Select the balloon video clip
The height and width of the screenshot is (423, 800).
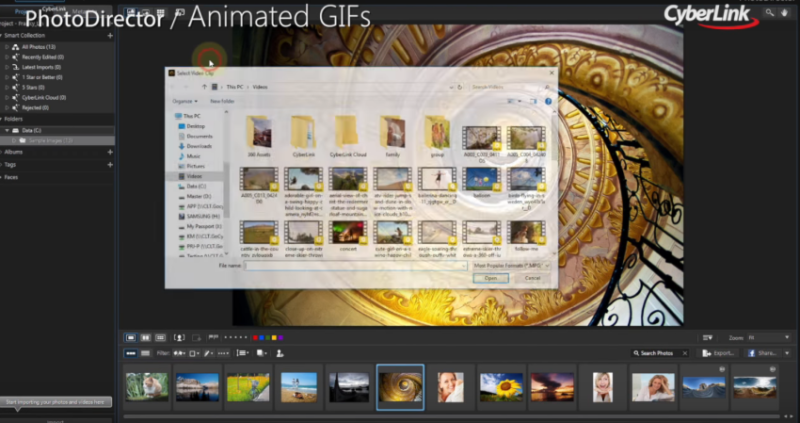481,183
